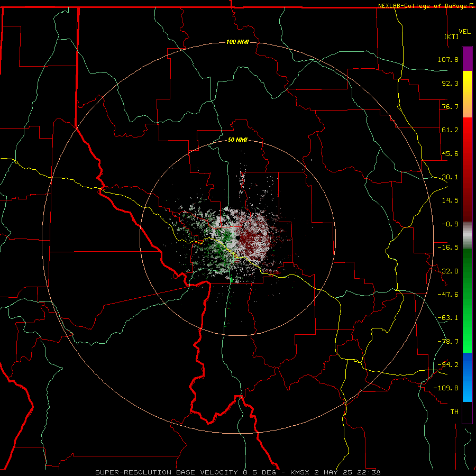Select the -16.5 velocity scale value
Image resolution: width=476 pixels, height=476 pixels.
pos(448,248)
